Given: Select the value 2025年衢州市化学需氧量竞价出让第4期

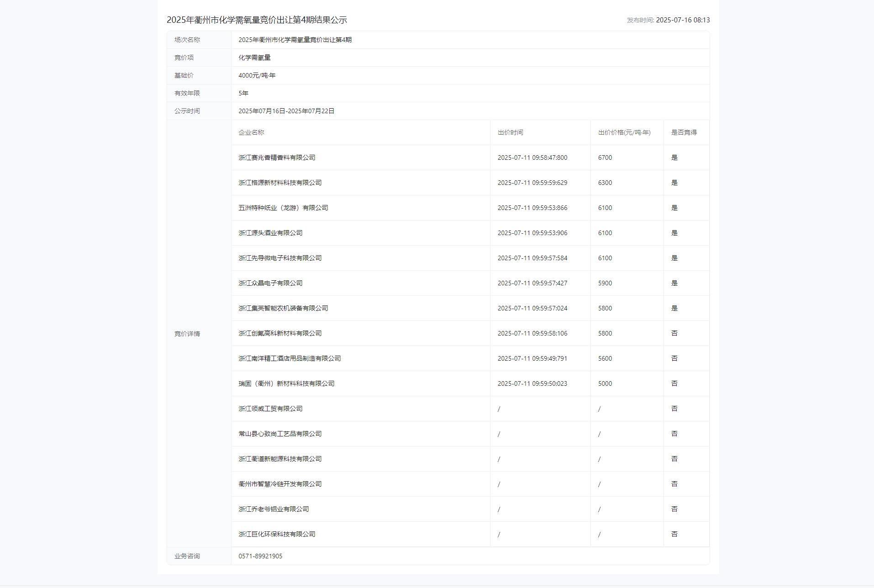Looking at the screenshot, I should 295,40.
